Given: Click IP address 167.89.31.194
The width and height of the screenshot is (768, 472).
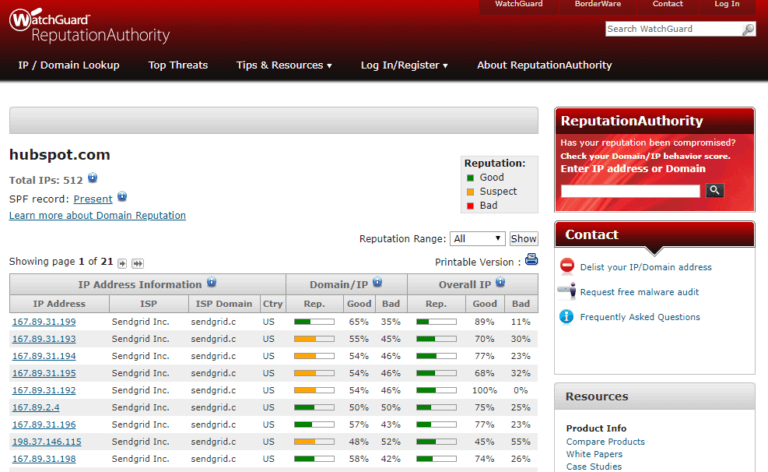Looking at the screenshot, I should [44, 356].
